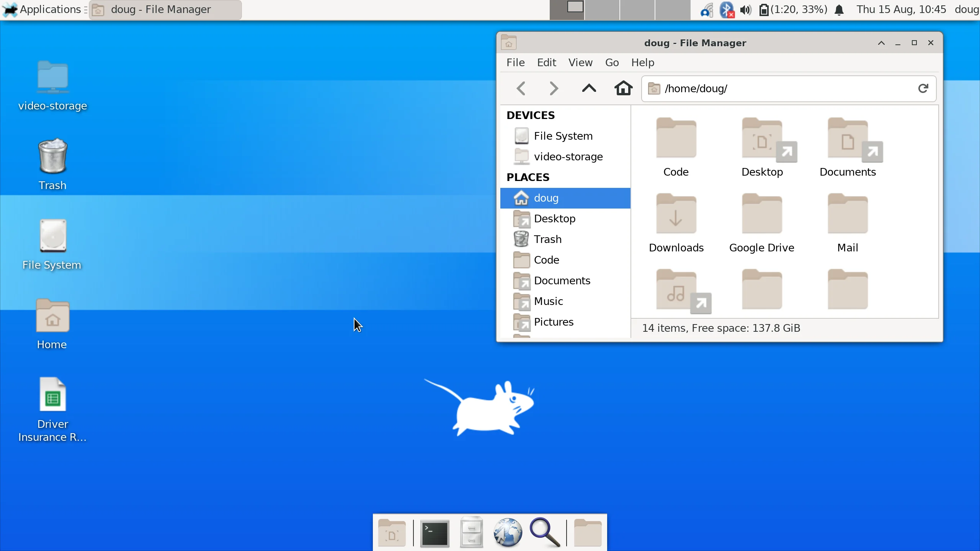Click the volume icon in the top panel
The height and width of the screenshot is (551, 980).
745,10
